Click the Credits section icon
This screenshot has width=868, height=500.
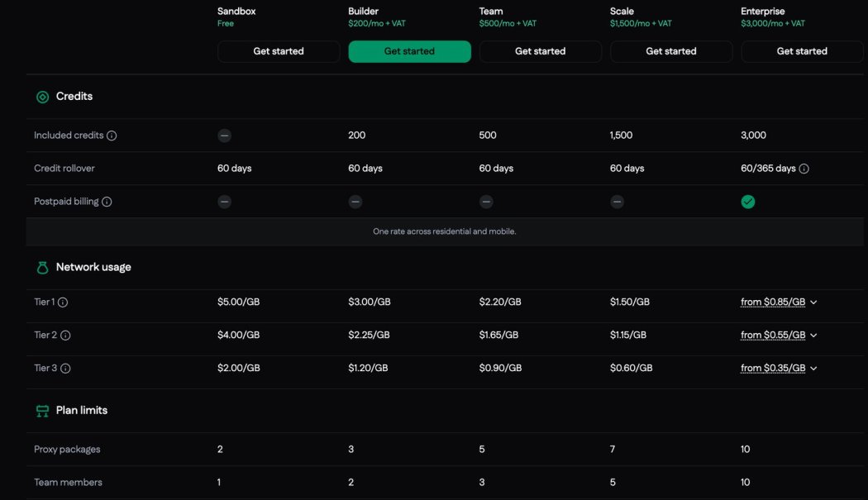coord(43,97)
